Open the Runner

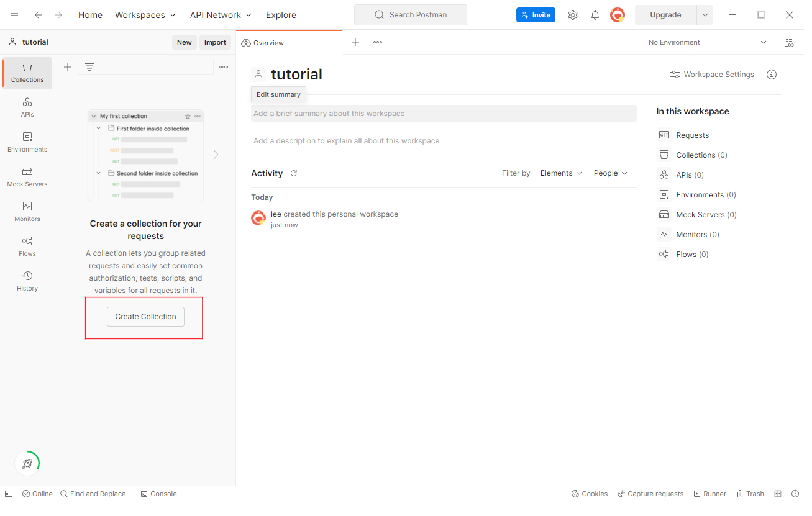(710, 494)
